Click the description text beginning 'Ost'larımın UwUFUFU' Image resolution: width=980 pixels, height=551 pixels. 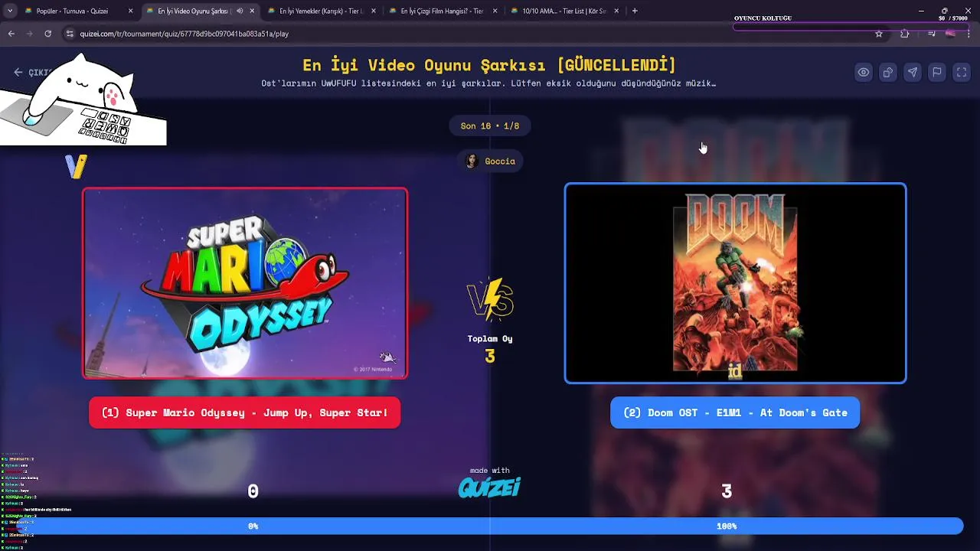pos(488,83)
